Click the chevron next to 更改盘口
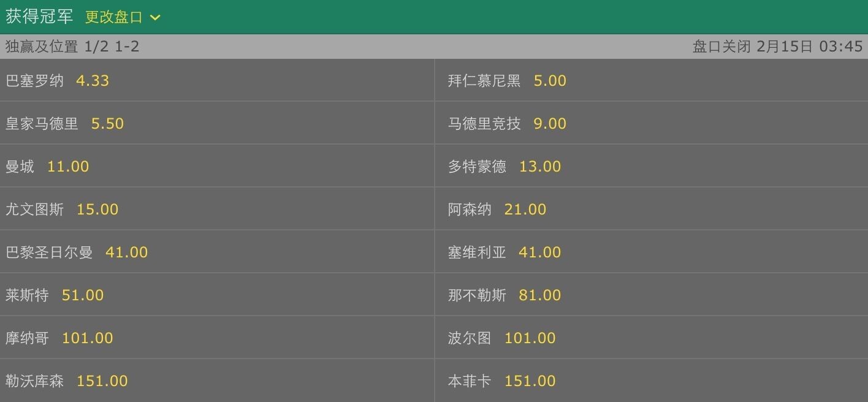The height and width of the screenshot is (402, 868). [155, 18]
